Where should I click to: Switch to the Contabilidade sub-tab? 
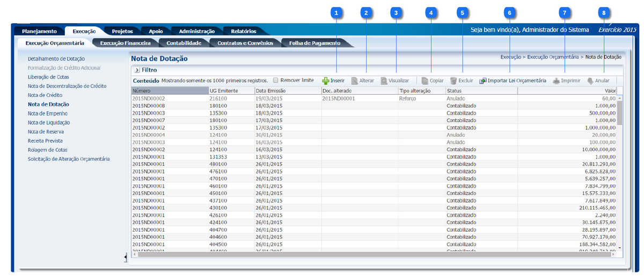pos(184,42)
